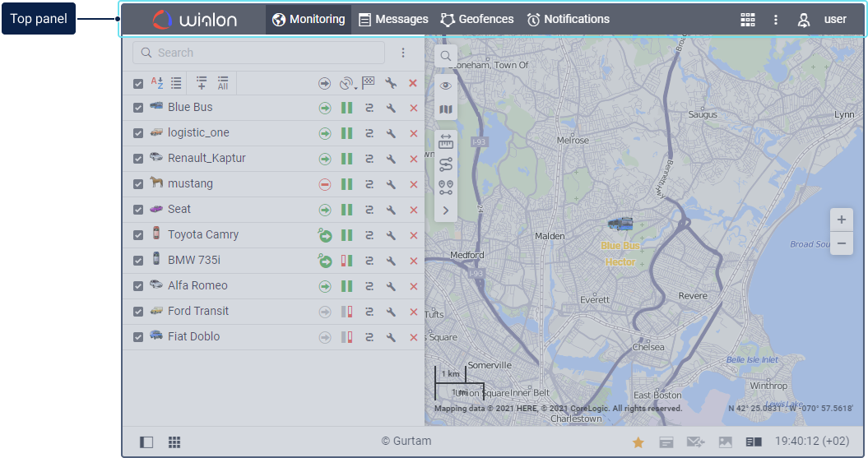Toggle the map visible layers eye icon
This screenshot has height=458, width=868.
tap(446, 86)
